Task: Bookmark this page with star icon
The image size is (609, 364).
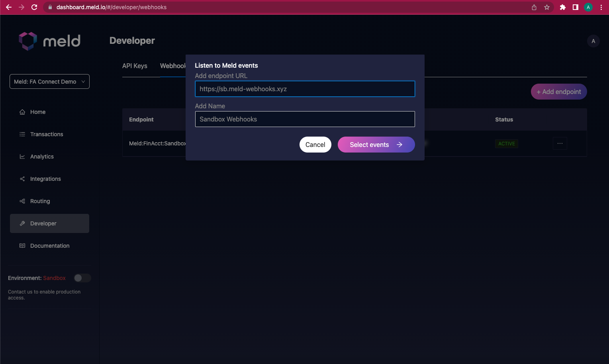Action: 547,7
